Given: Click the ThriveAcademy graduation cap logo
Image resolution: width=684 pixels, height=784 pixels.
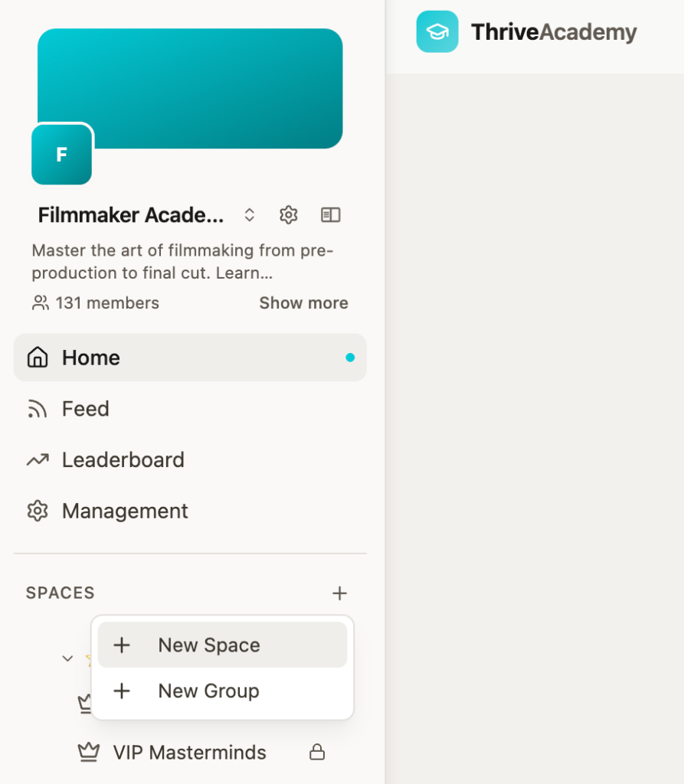Looking at the screenshot, I should pyautogui.click(x=437, y=32).
